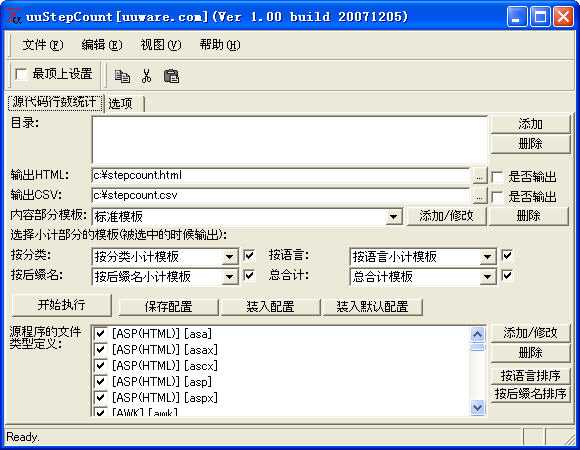The height and width of the screenshot is (450, 580).
Task: Click browse button for HTML output path
Action: pos(479,177)
